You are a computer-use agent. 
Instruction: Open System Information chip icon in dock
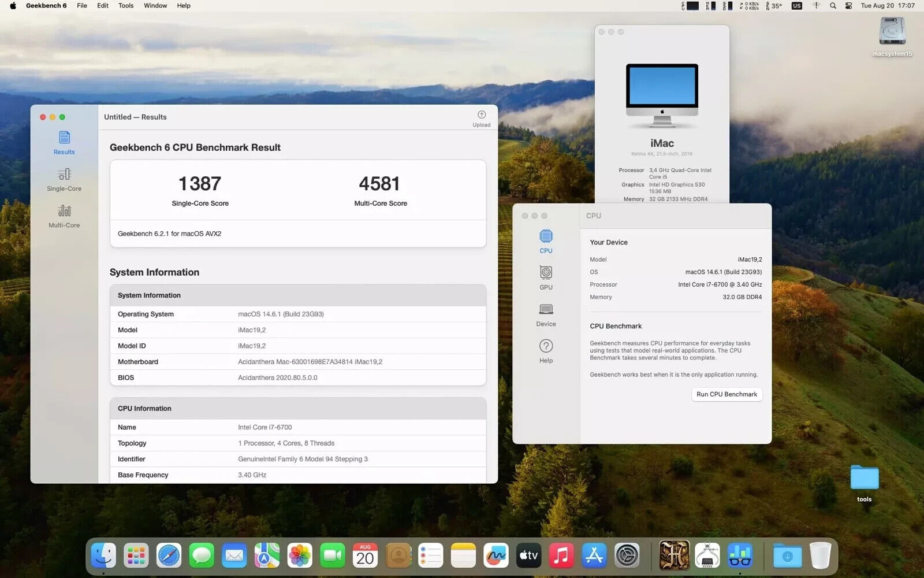[x=707, y=556]
